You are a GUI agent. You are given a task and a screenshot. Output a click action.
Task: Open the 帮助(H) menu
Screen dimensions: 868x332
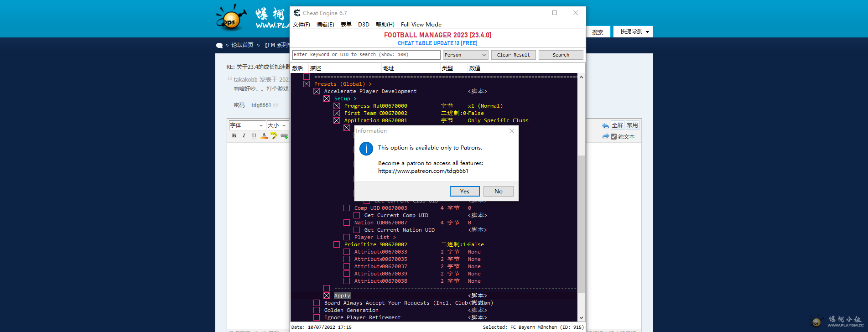[x=385, y=25]
